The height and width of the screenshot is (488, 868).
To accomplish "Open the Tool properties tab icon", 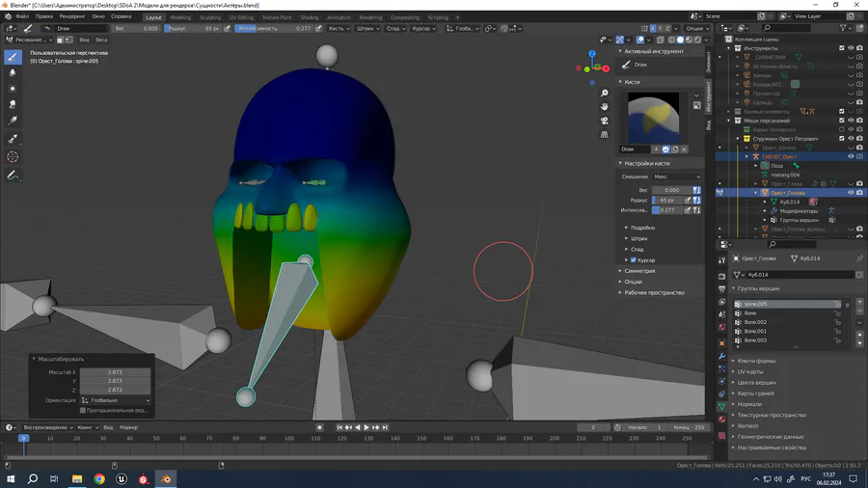I will 721,260.
